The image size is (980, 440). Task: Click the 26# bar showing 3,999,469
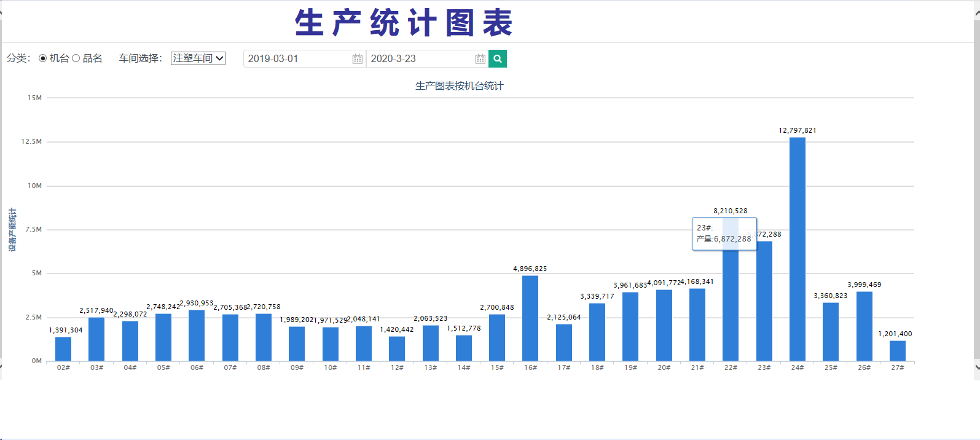864,326
